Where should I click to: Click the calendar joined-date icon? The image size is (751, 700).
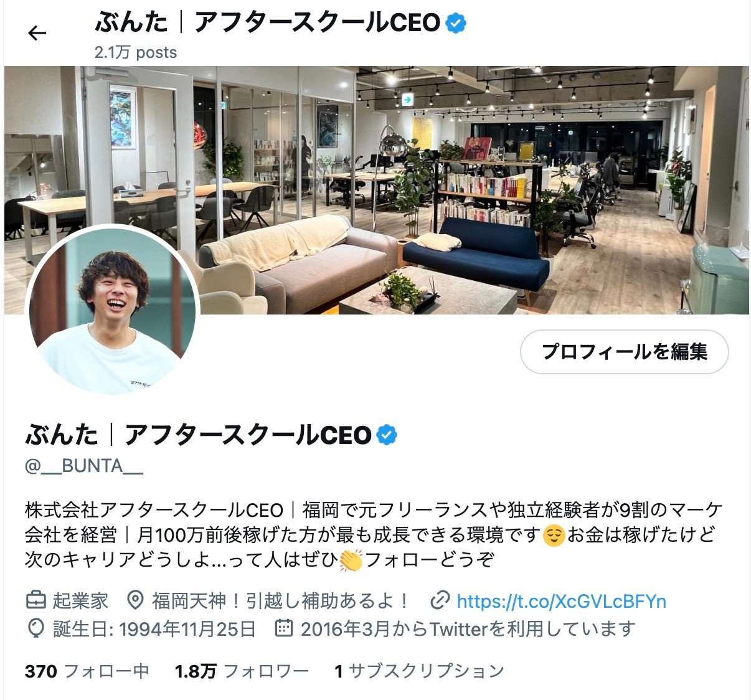point(283,628)
